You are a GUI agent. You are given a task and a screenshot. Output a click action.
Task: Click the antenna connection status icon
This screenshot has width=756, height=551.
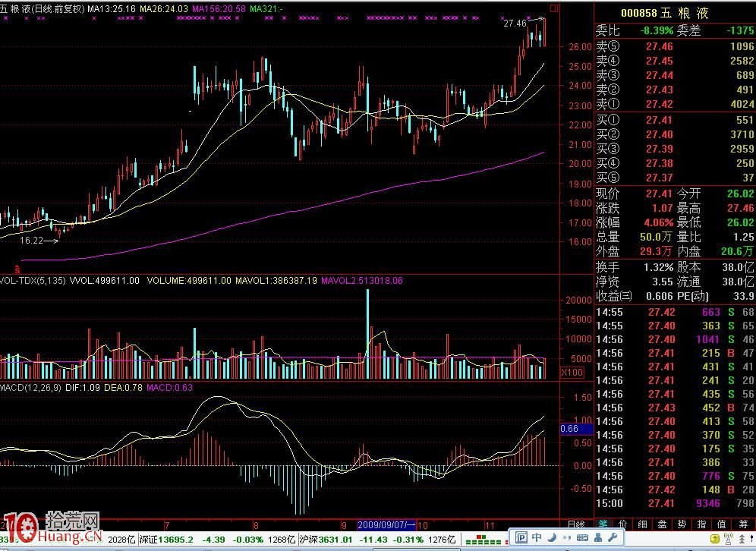[x=728, y=538]
